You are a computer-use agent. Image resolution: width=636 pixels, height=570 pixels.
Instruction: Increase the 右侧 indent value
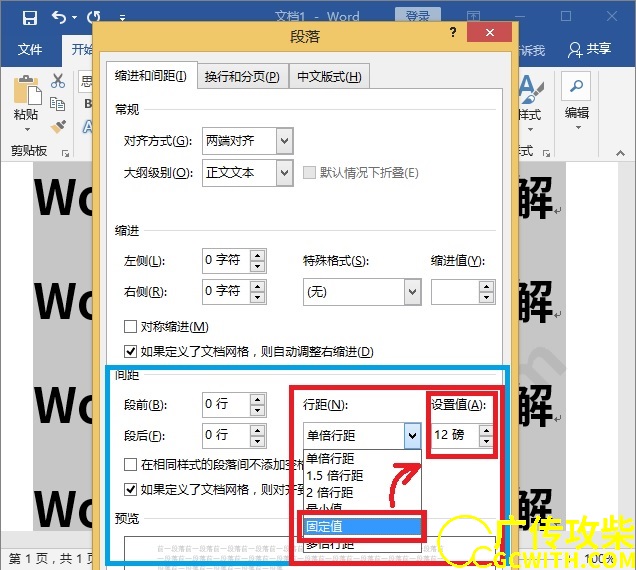point(258,286)
